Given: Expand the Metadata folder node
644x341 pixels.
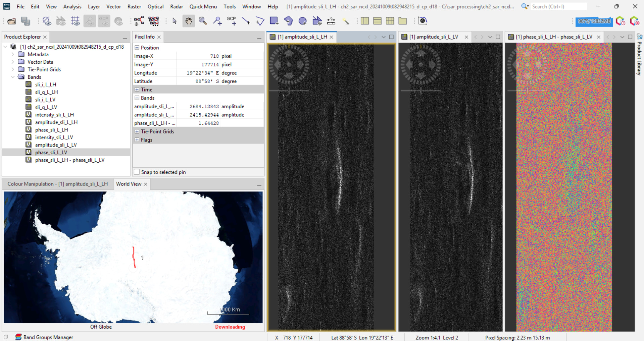Looking at the screenshot, I should 13,54.
